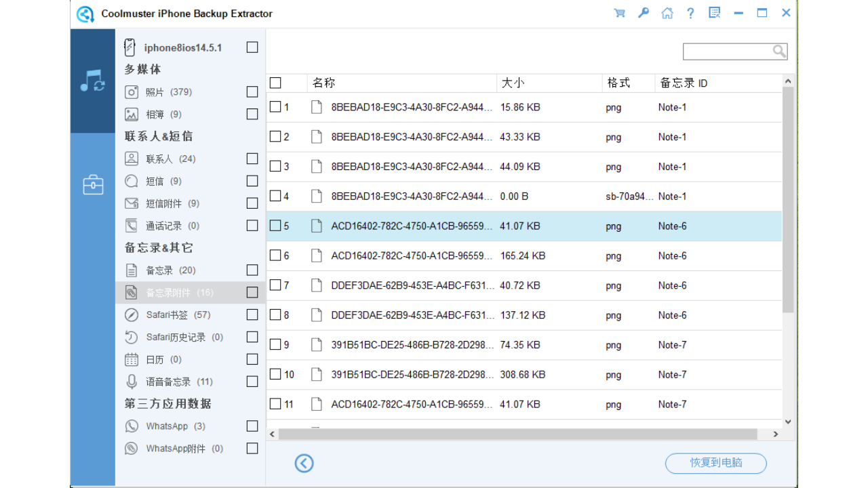Click the camera icon beside 照片
868x488 pixels.
[x=132, y=91]
